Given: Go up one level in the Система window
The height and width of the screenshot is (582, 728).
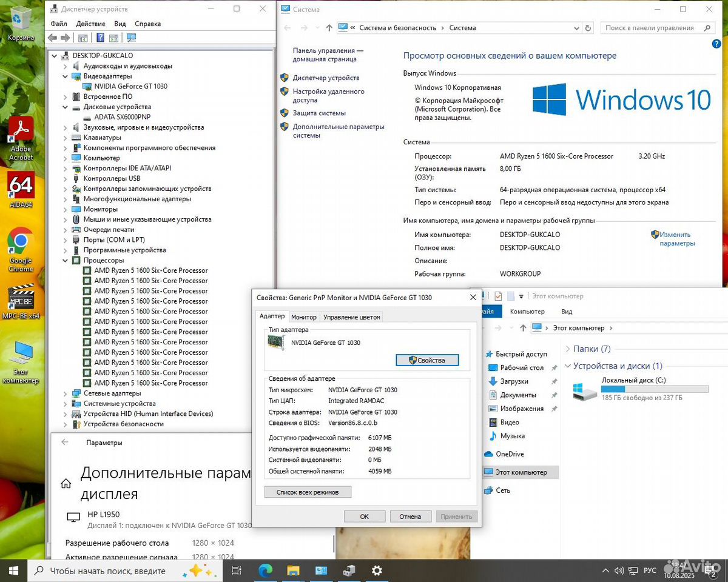Looking at the screenshot, I should 329,28.
